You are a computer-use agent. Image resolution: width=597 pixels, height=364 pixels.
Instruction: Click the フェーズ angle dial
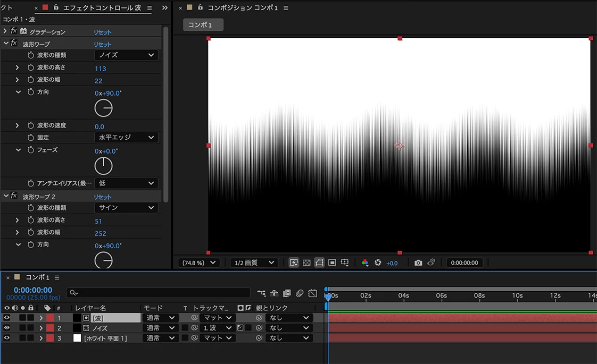[x=104, y=166]
